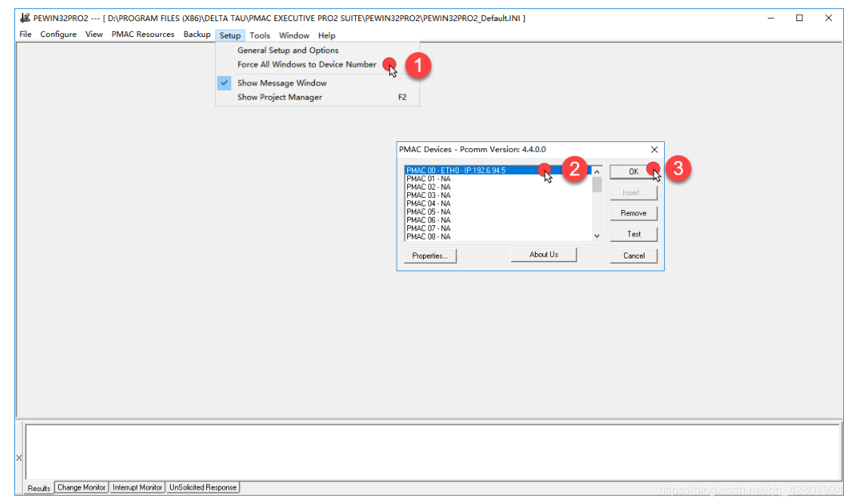Toggle Show Message Window checkmark item
Viewport: 850px width, 504px height.
coord(317,83)
